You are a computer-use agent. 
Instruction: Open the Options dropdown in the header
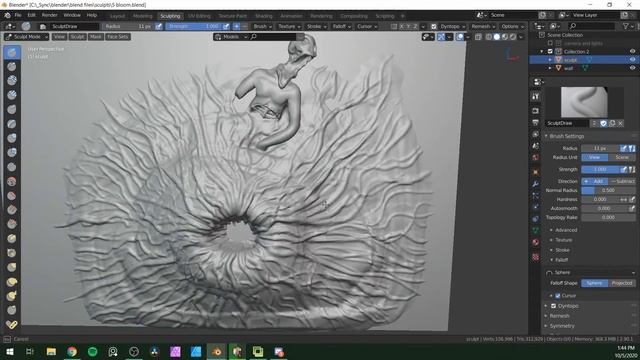512,26
